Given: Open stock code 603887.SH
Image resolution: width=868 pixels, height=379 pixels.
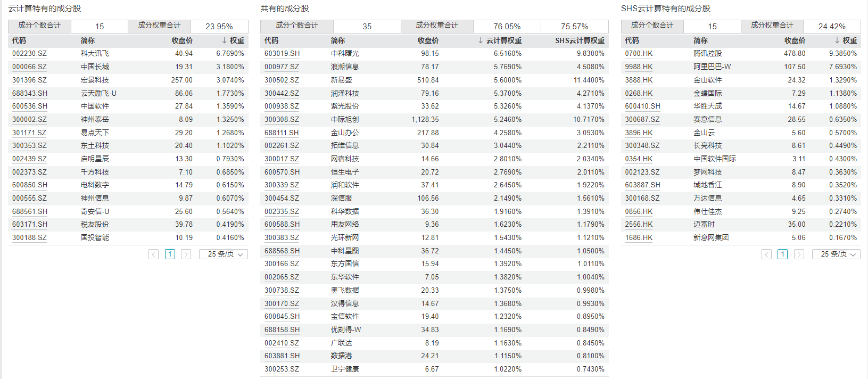Looking at the screenshot, I should click(642, 185).
